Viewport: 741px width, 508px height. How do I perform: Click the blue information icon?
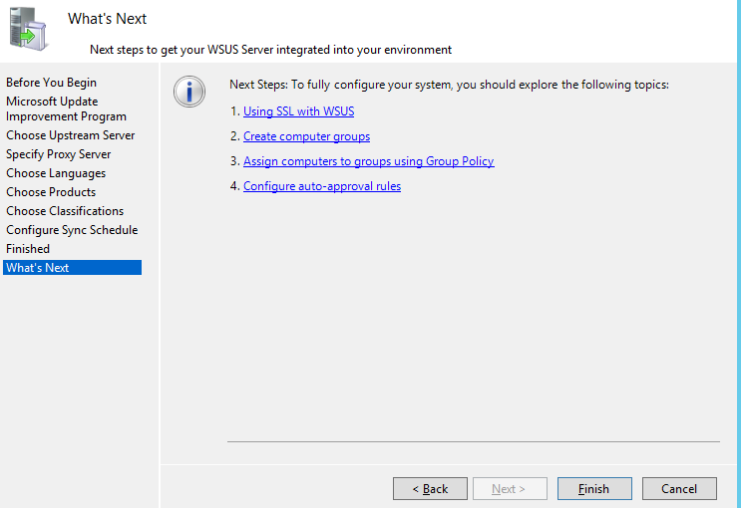189,91
